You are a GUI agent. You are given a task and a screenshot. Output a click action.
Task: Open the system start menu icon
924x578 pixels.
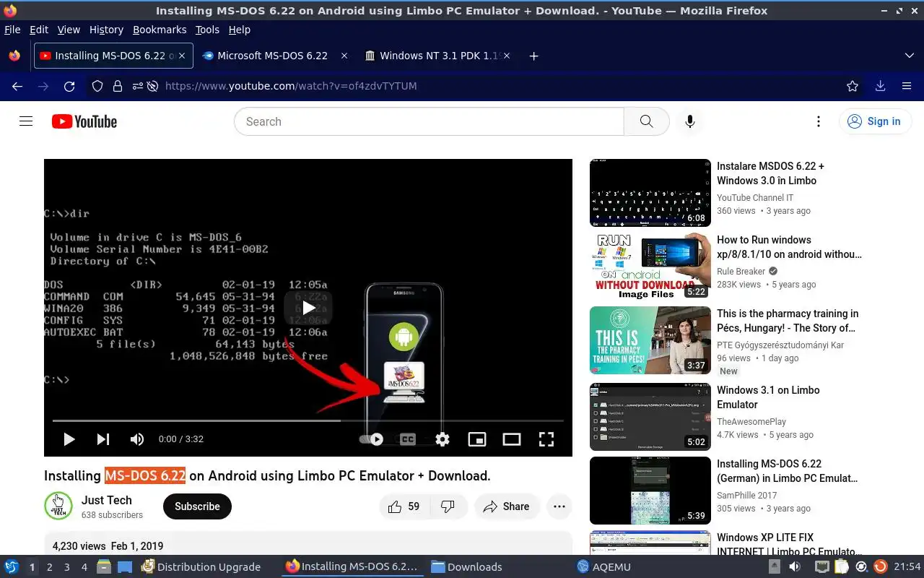click(x=12, y=567)
